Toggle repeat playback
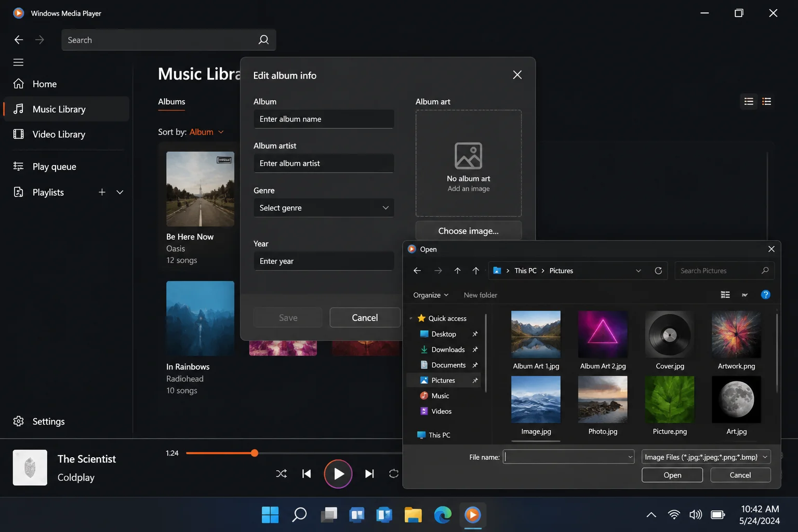Image resolution: width=798 pixels, height=532 pixels. click(x=394, y=473)
